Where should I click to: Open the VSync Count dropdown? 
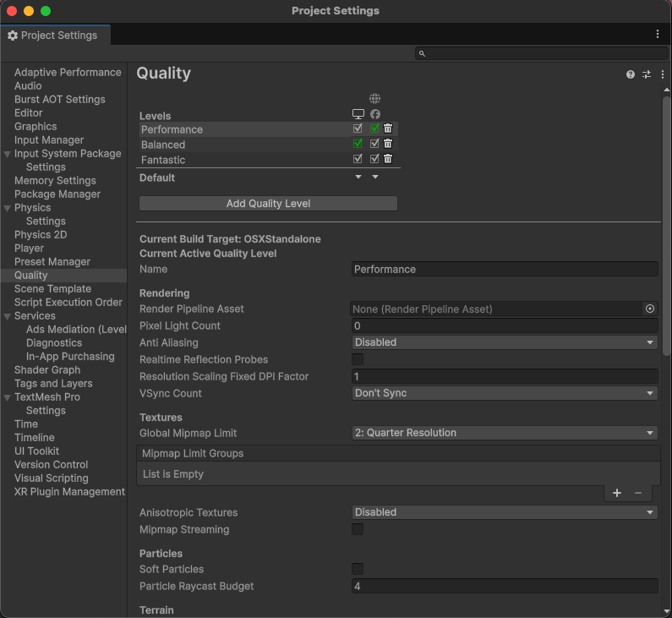pos(505,393)
